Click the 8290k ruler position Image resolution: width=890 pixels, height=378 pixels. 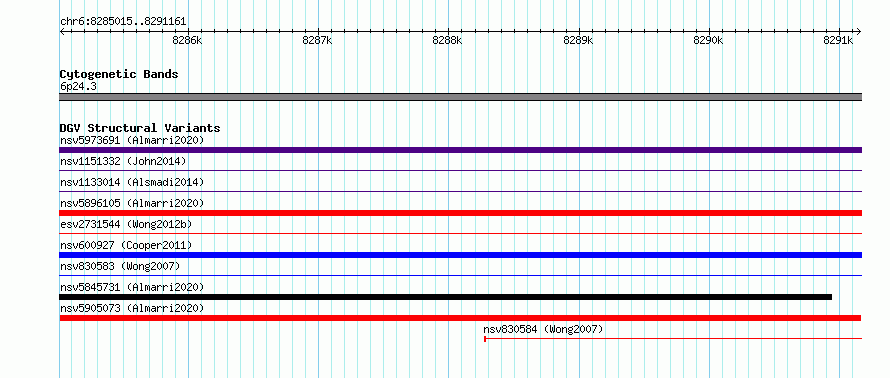point(709,40)
